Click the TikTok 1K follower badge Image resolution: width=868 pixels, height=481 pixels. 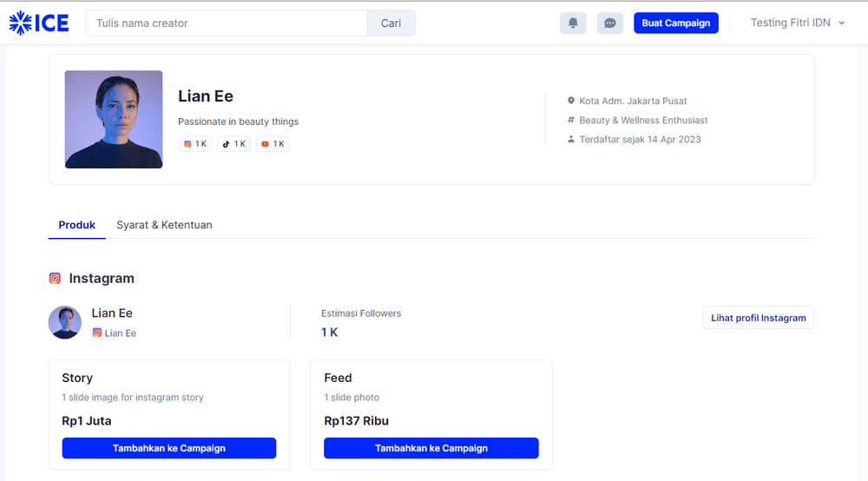click(x=233, y=144)
